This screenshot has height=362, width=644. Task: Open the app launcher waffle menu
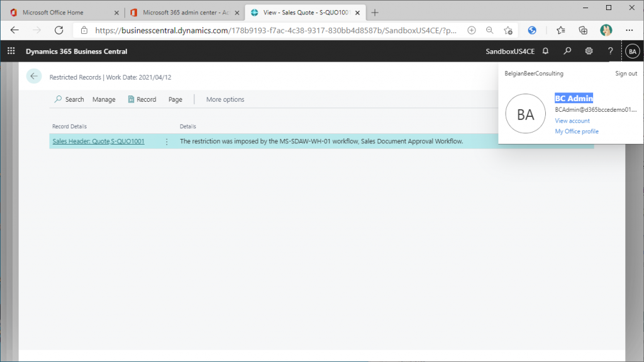point(11,51)
